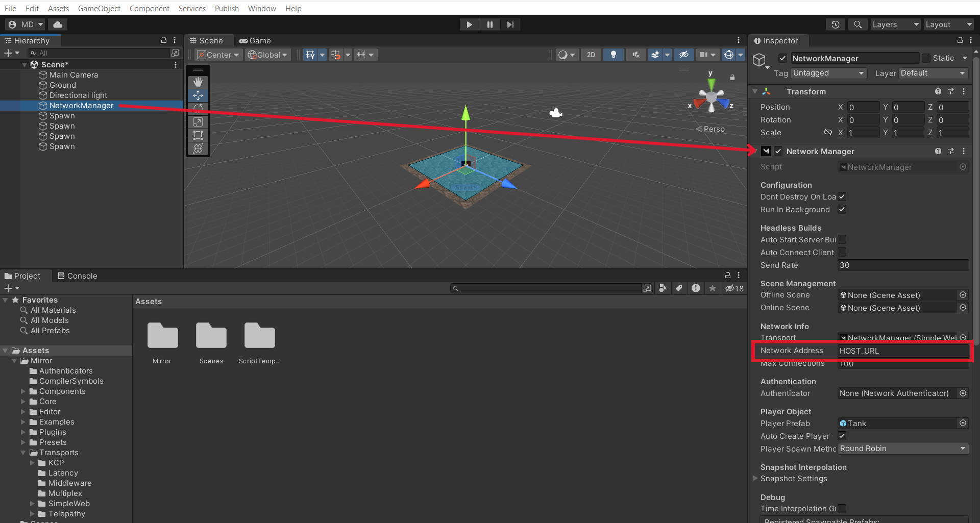
Task: Select the Hand tool in scene toolbar
Action: pos(198,82)
